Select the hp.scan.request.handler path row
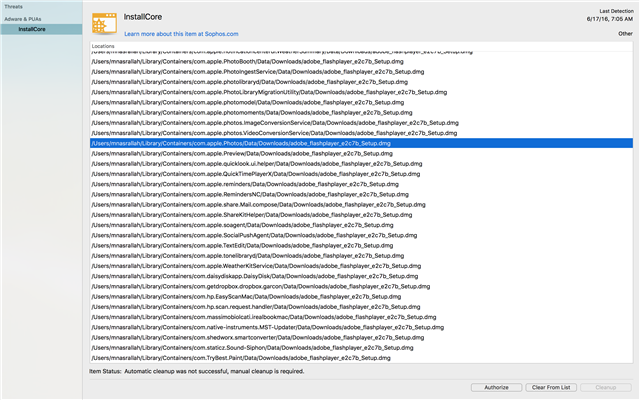This screenshot has height=400, width=640. pos(361,307)
